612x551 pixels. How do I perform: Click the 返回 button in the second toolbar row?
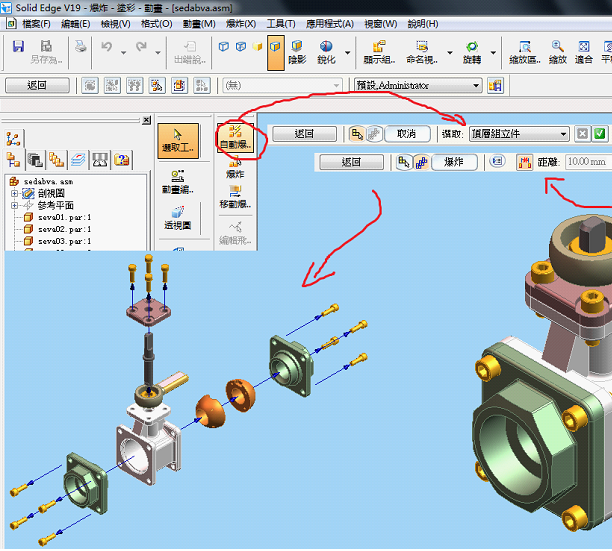click(37, 85)
